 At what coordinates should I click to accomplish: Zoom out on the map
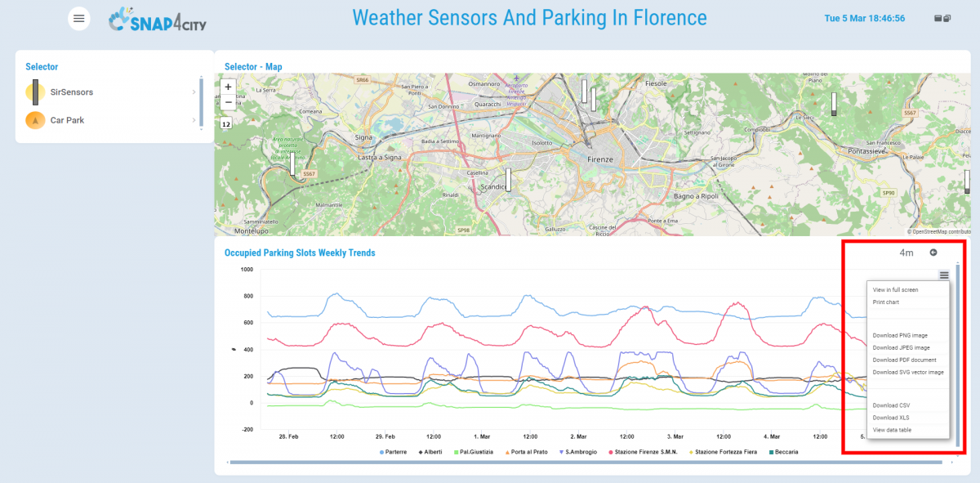click(x=228, y=102)
